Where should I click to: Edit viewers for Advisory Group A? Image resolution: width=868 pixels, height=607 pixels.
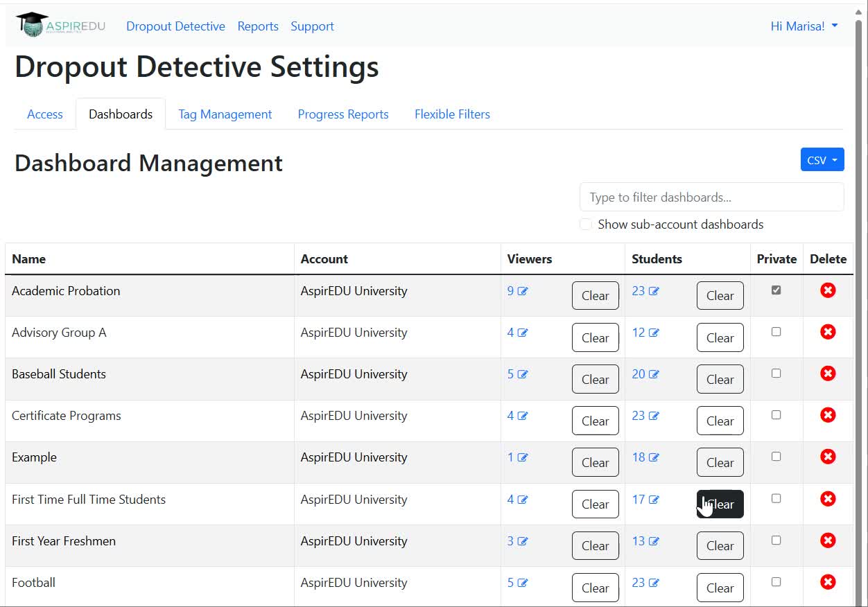(523, 333)
